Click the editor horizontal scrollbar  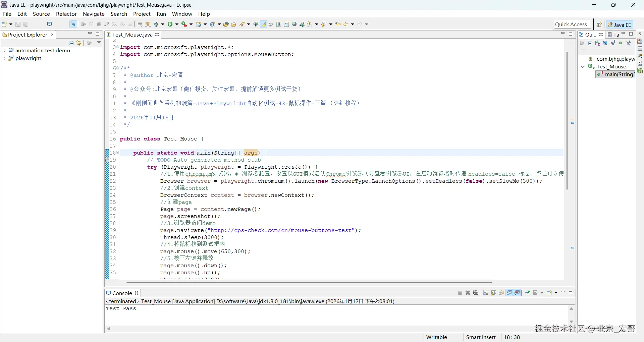coord(309,283)
